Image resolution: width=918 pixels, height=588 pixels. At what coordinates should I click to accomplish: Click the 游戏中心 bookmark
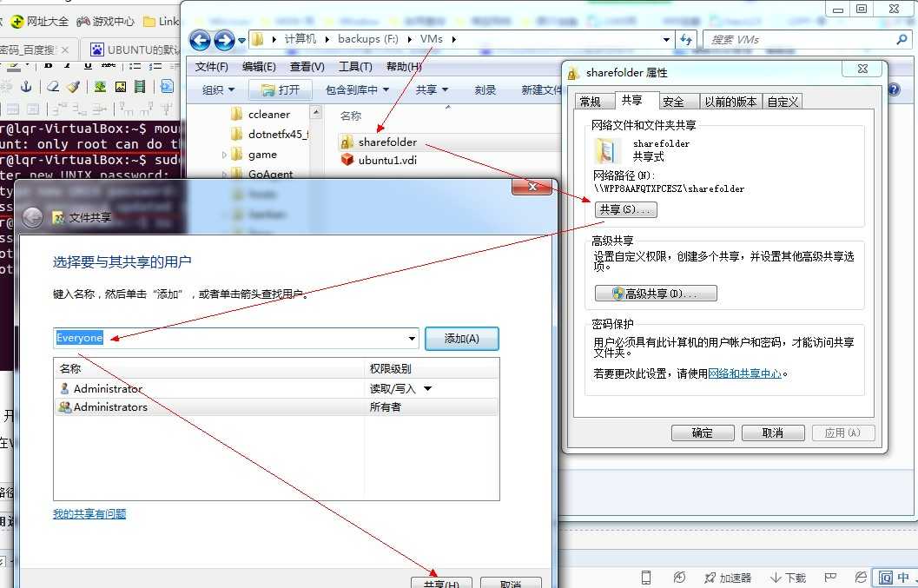click(107, 22)
